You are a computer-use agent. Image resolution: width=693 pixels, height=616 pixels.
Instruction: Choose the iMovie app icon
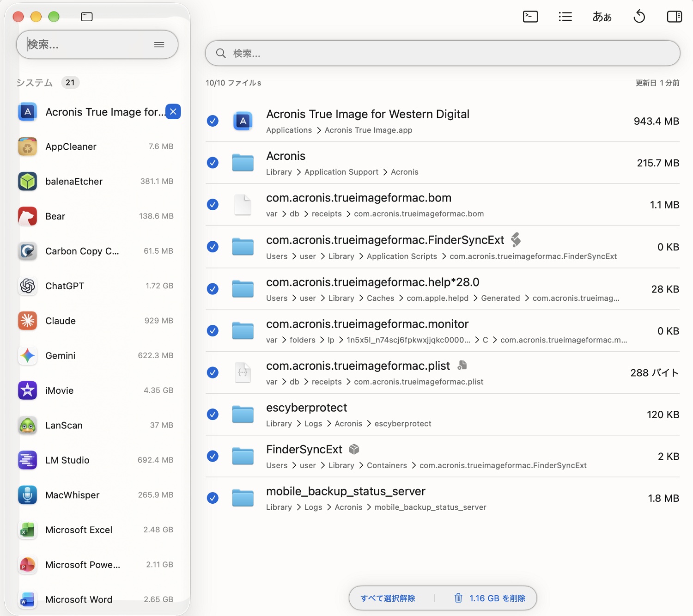click(x=28, y=390)
